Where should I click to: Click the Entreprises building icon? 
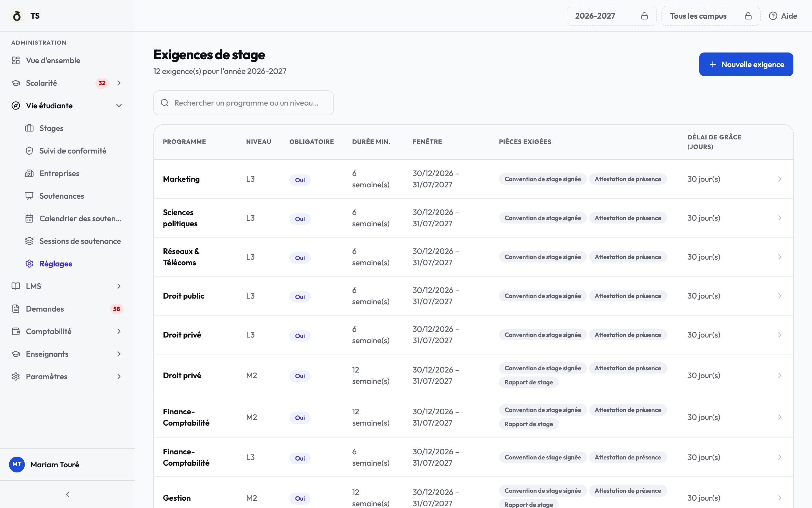point(29,173)
